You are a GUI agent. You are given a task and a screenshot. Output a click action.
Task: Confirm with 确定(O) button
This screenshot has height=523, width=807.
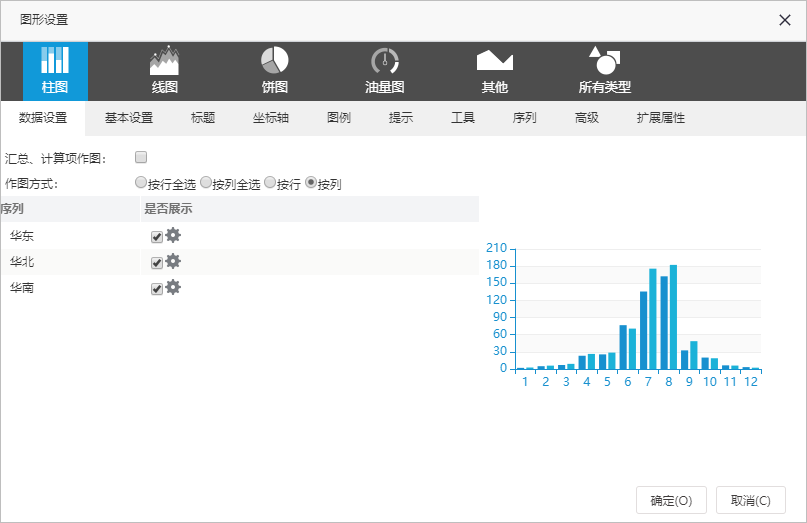[671, 500]
